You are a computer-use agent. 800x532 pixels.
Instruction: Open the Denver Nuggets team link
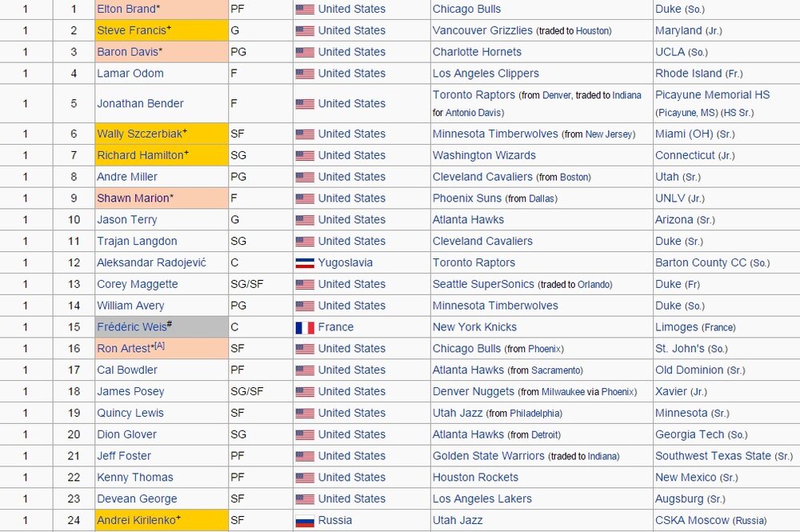coord(474,391)
